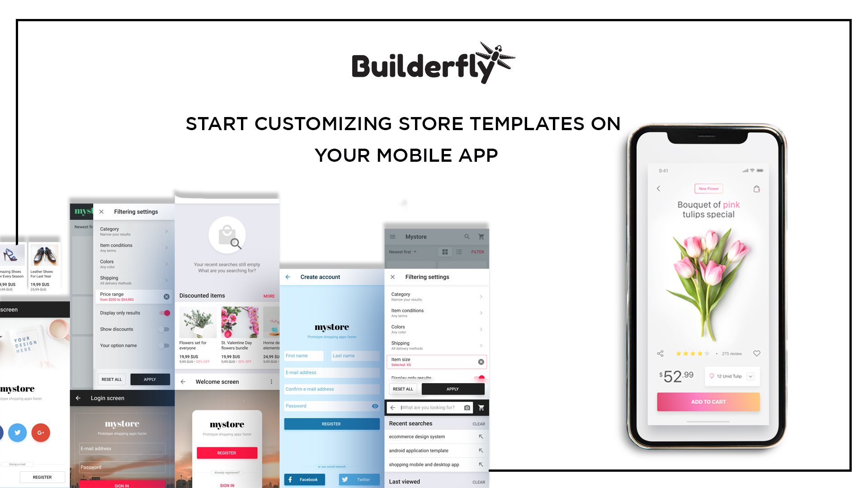Click the REGISTER button in Create account
This screenshot has width=868, height=488.
point(331,423)
